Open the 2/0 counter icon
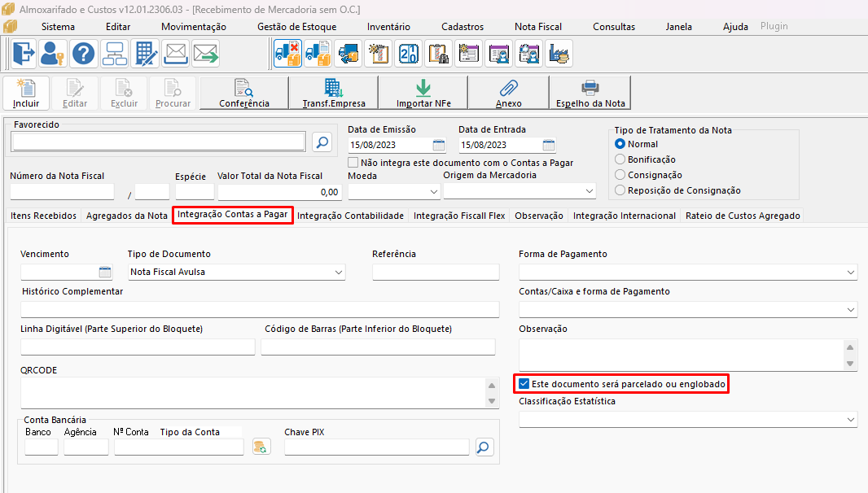The height and width of the screenshot is (493, 868). (409, 54)
